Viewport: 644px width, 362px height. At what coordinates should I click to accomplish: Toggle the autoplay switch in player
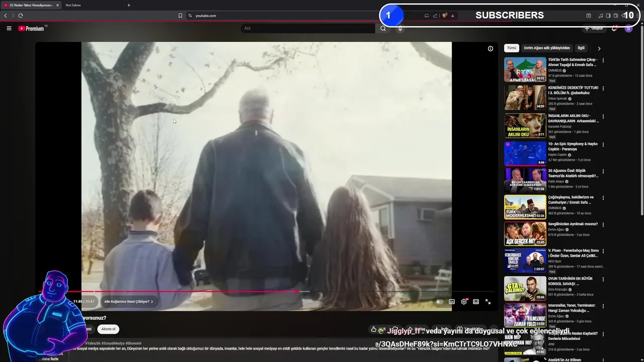click(x=439, y=302)
